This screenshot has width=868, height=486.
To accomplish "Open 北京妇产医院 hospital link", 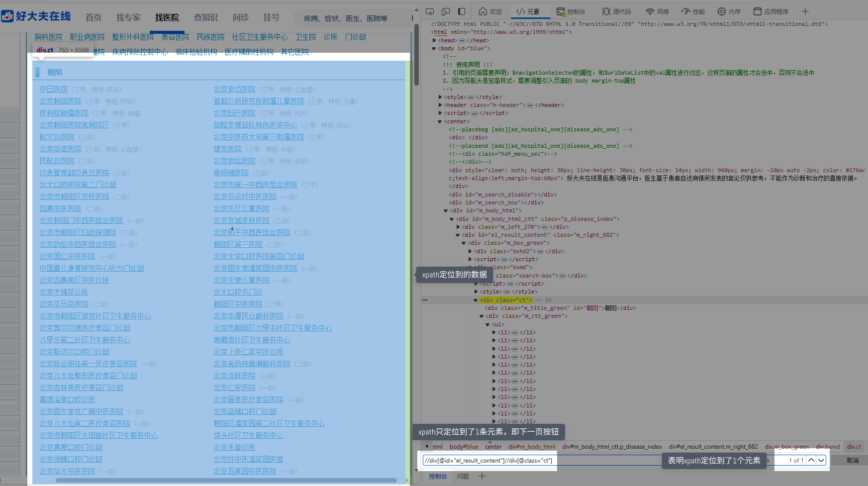I will click(235, 113).
